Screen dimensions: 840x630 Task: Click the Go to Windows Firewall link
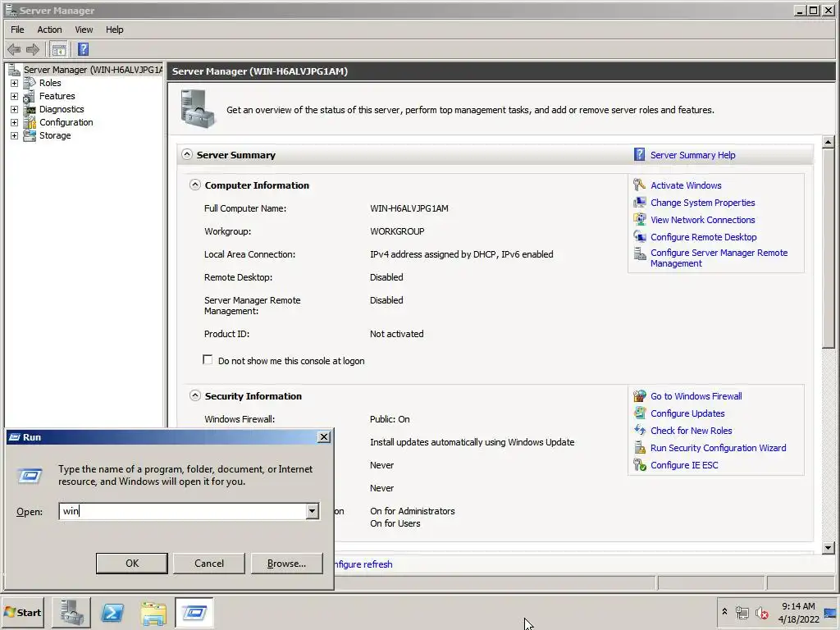(696, 396)
